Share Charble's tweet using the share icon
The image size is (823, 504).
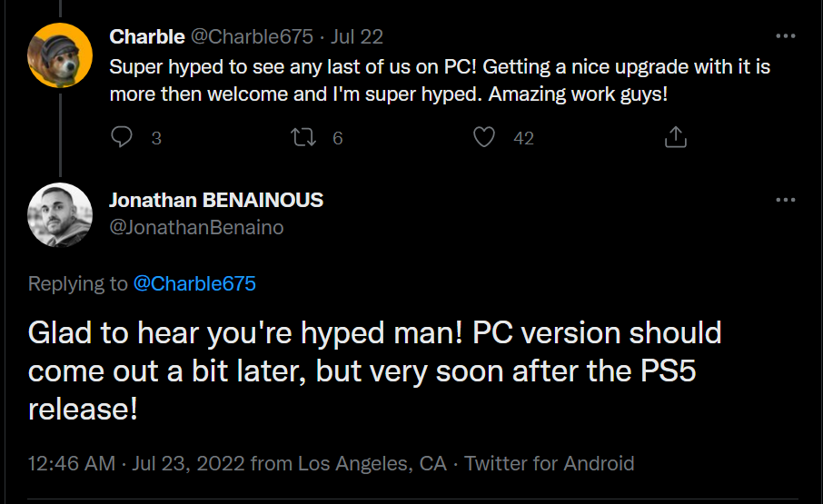click(675, 137)
